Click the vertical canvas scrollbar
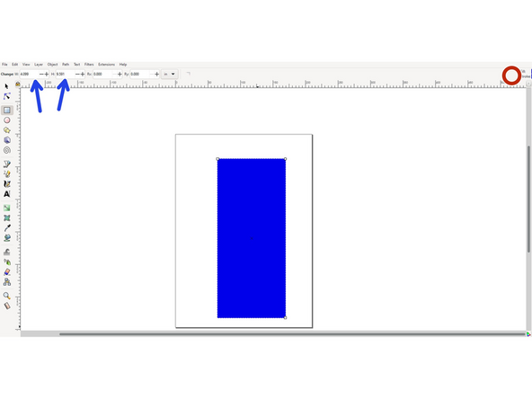This screenshot has width=532, height=399. click(x=528, y=199)
